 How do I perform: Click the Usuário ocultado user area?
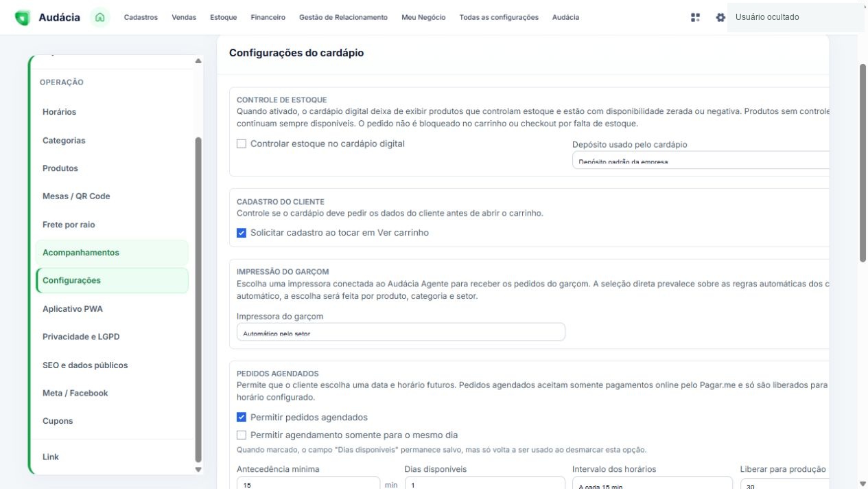(x=795, y=17)
